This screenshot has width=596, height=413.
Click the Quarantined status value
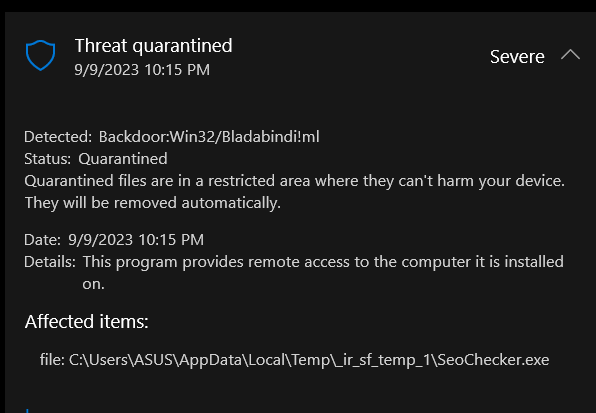coord(123,159)
